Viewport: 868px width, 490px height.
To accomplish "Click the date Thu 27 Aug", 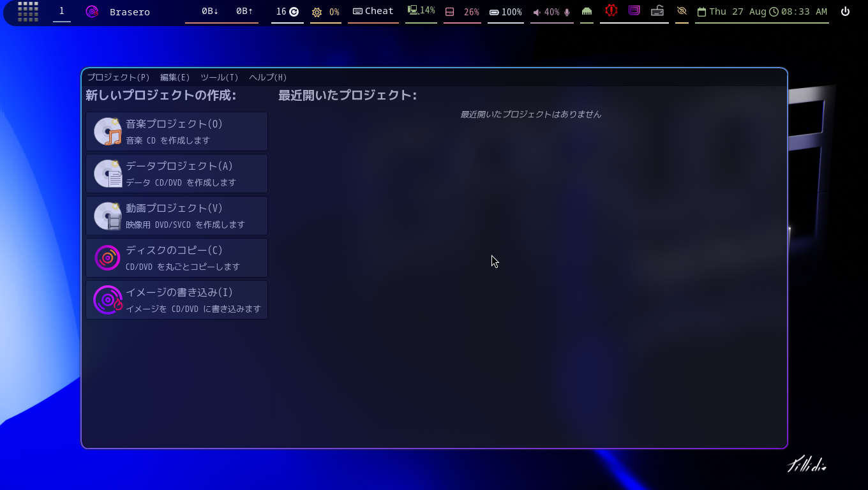I will coord(732,12).
